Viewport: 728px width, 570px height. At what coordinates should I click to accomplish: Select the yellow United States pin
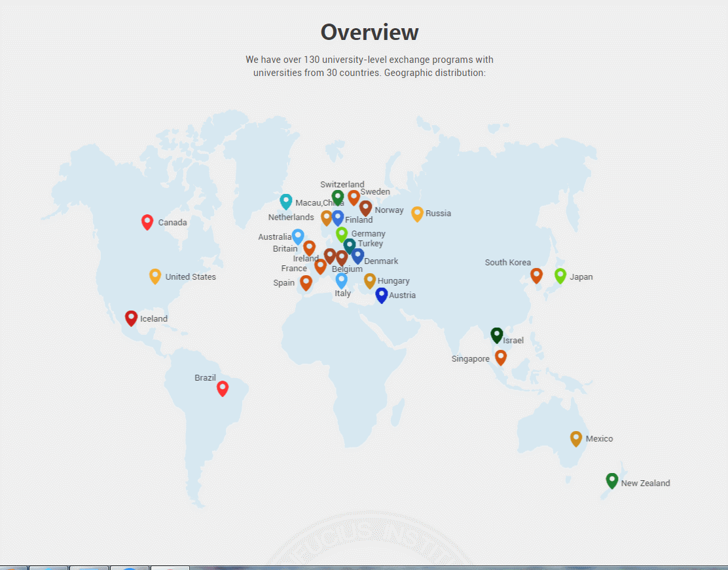pos(155,276)
